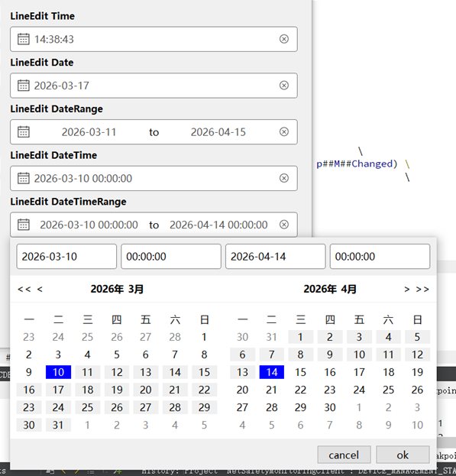Image resolution: width=456 pixels, height=476 pixels.
Task: Clear the LineEdit DateTime field value
Action: pos(284,178)
